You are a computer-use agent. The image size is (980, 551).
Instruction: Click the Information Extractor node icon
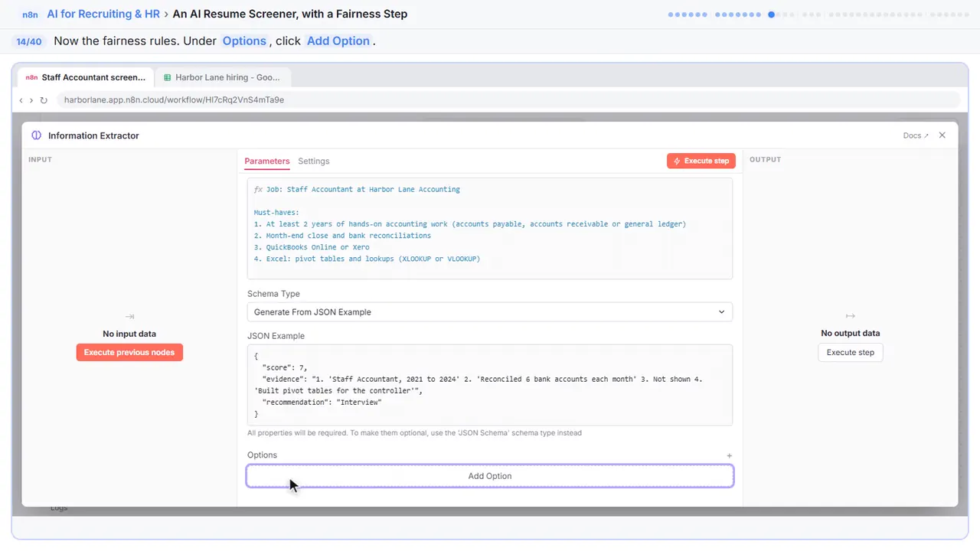(36, 135)
